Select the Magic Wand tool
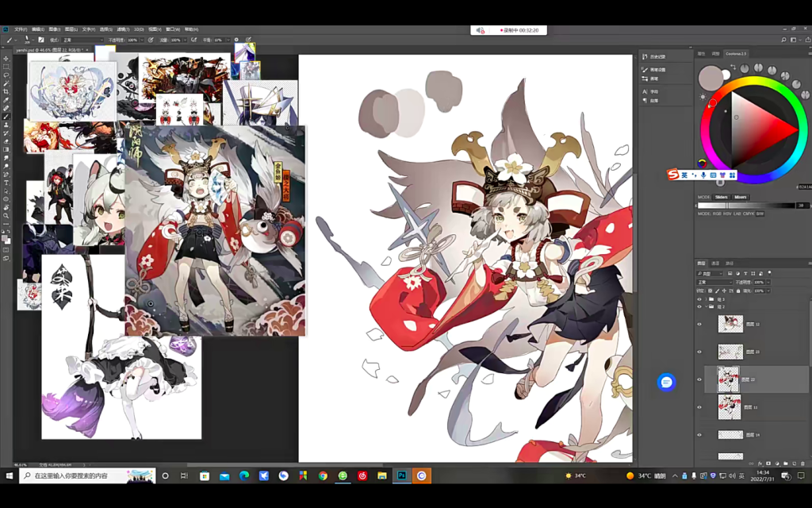 [x=6, y=83]
